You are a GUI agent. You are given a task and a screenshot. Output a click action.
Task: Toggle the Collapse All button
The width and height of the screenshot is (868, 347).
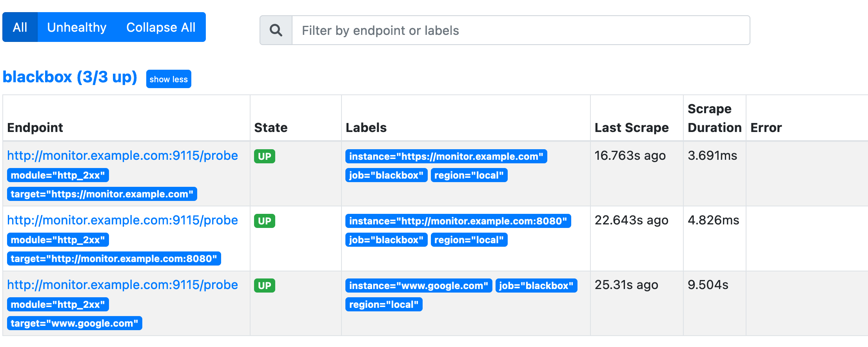[161, 27]
